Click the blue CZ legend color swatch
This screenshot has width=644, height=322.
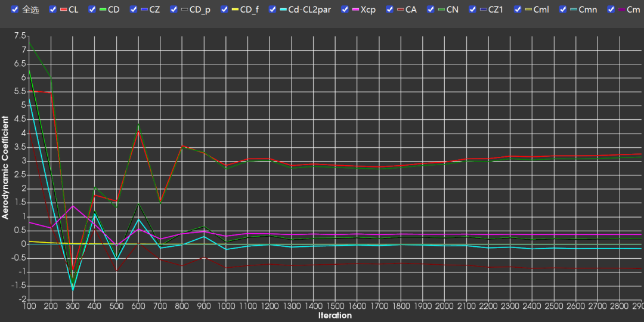pyautogui.click(x=144, y=10)
